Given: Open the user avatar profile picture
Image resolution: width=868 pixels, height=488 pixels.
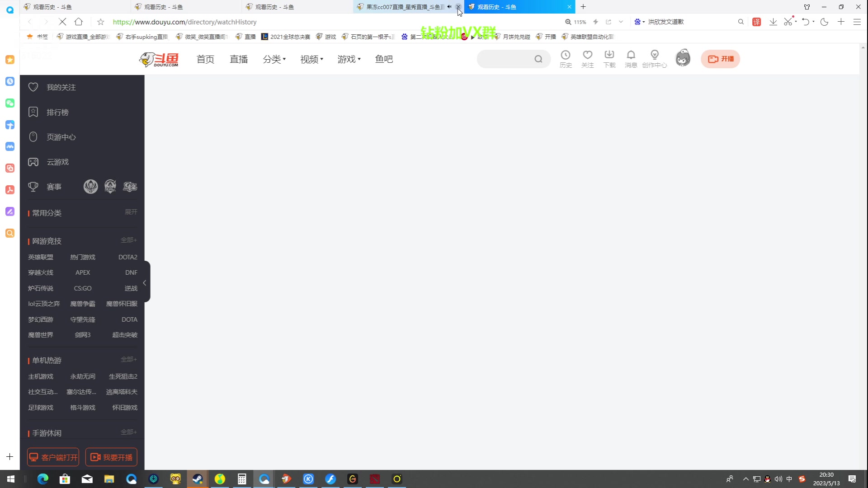Looking at the screenshot, I should coord(683,58).
